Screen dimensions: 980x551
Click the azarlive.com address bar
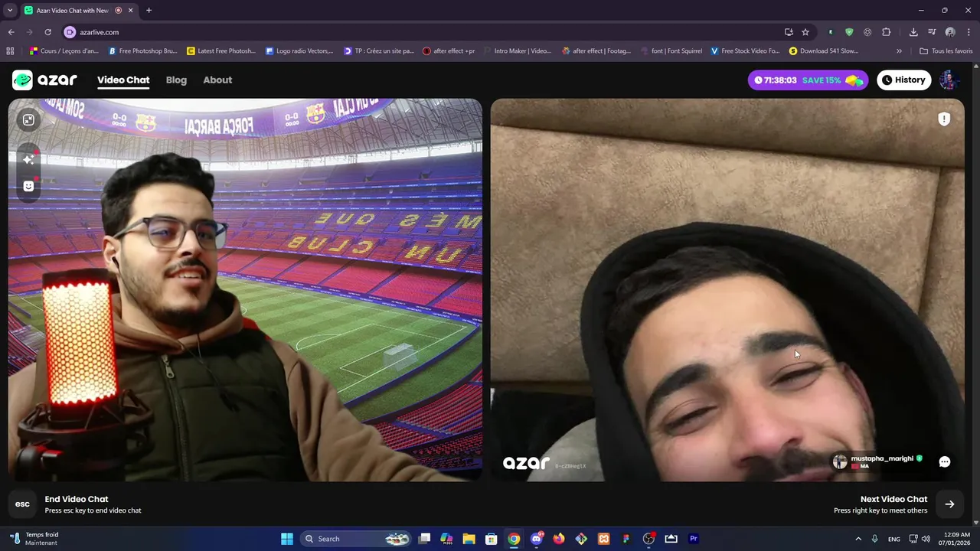click(x=429, y=32)
